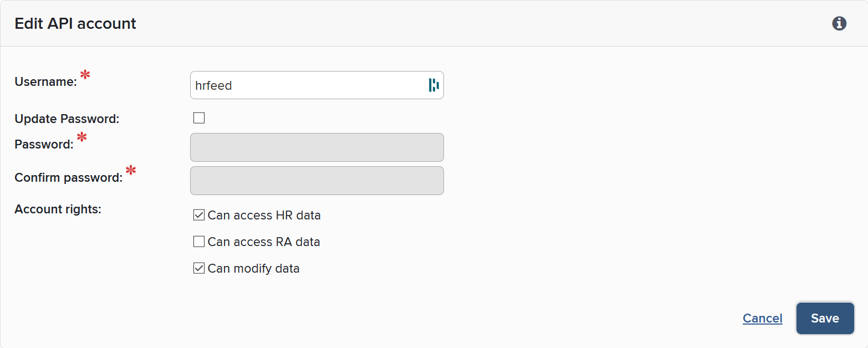
Task: Click the 'Confirm password:' label text
Action: tap(68, 178)
